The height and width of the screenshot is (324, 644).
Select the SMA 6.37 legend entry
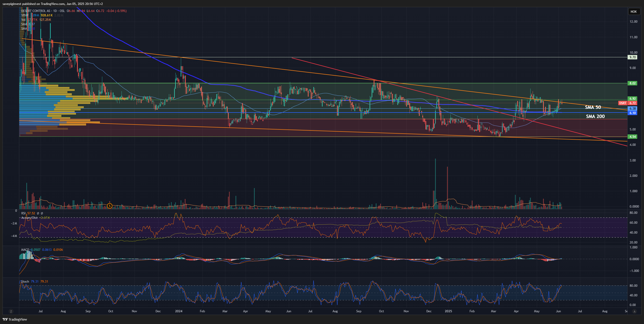point(28,24)
